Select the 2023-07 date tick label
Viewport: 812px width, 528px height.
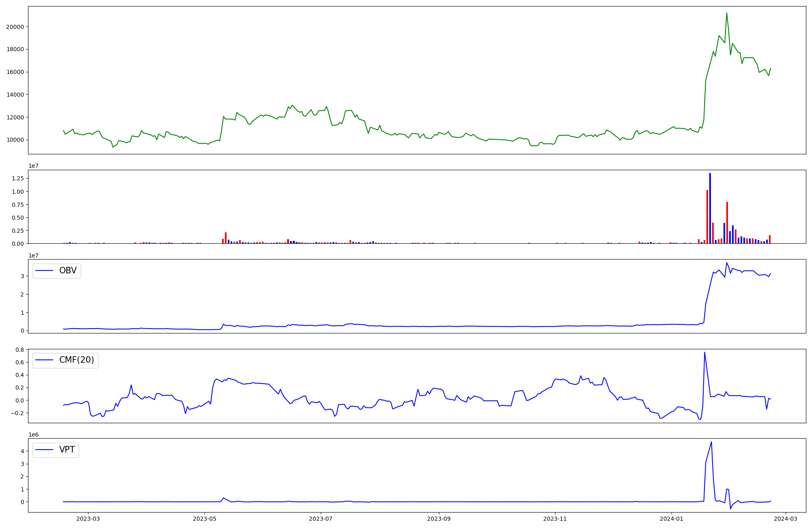(321, 519)
